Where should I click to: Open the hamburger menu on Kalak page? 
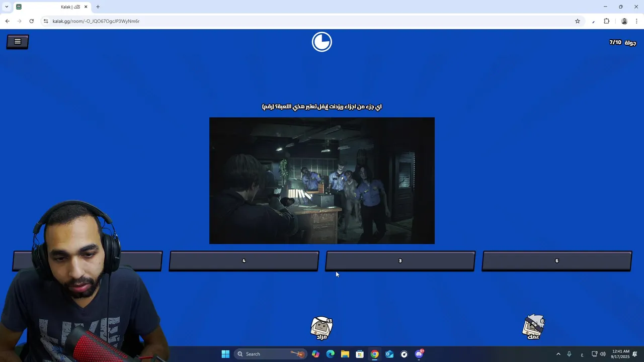[x=18, y=42]
